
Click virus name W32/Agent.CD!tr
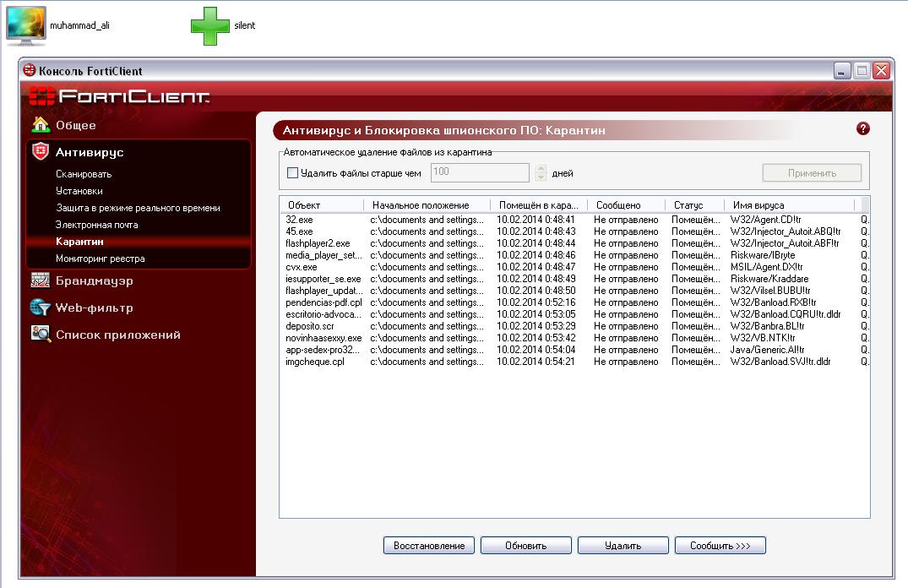pyautogui.click(x=765, y=220)
